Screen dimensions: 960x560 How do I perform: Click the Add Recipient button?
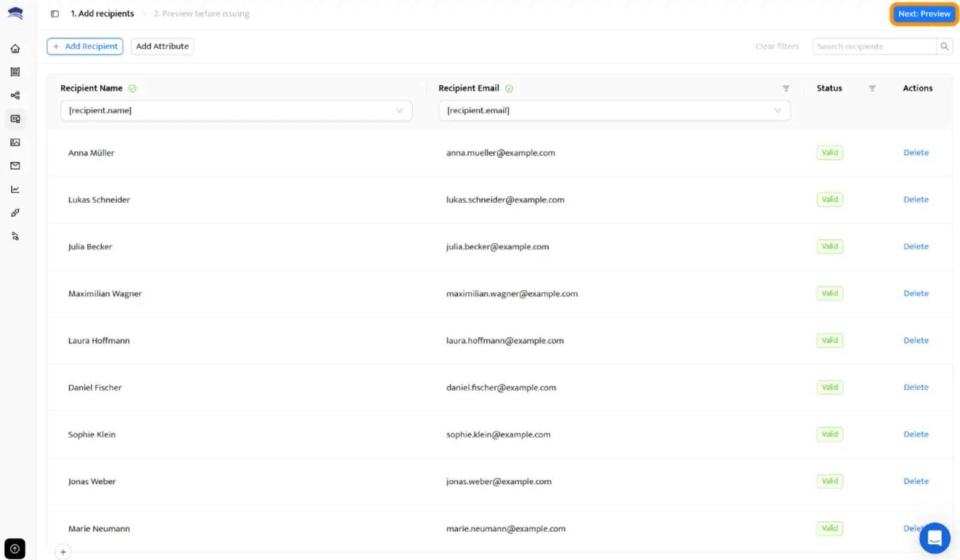point(85,46)
